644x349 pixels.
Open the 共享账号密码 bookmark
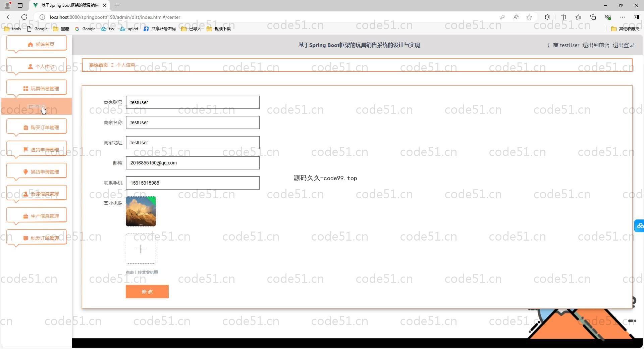click(x=160, y=29)
